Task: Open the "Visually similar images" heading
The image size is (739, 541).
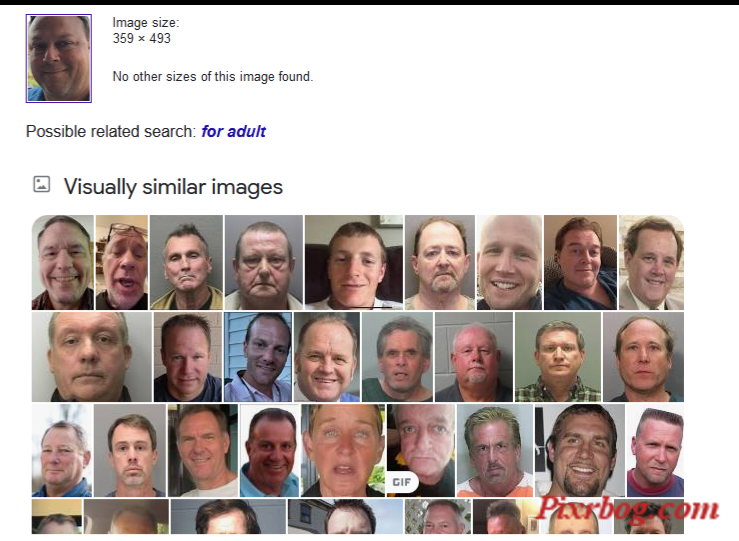Action: pos(173,187)
